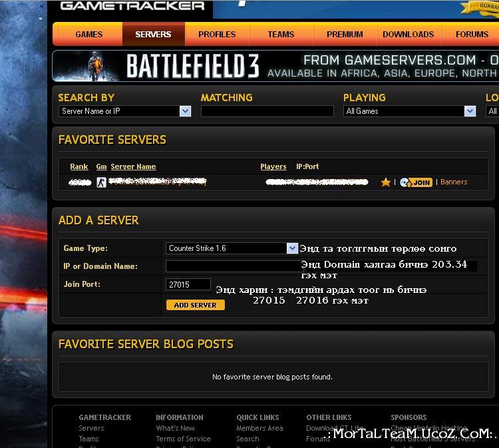Click in the Matching search field
Viewport: 499px width, 448px height.
[267, 111]
